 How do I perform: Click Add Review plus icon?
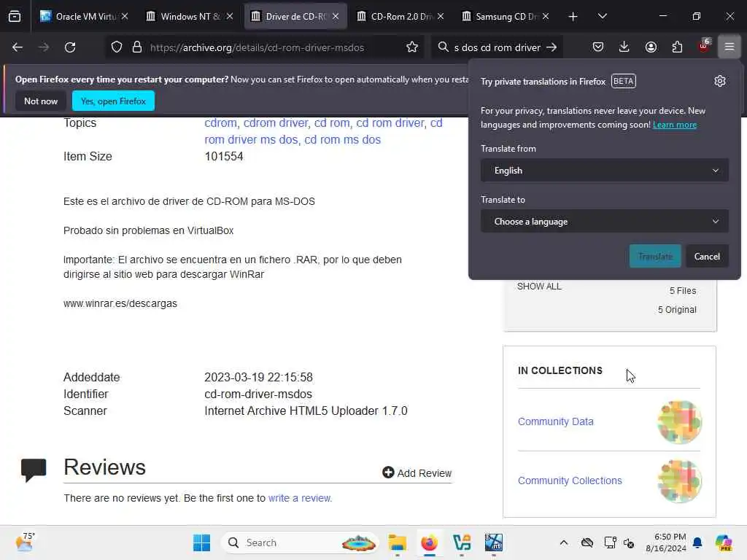(388, 472)
